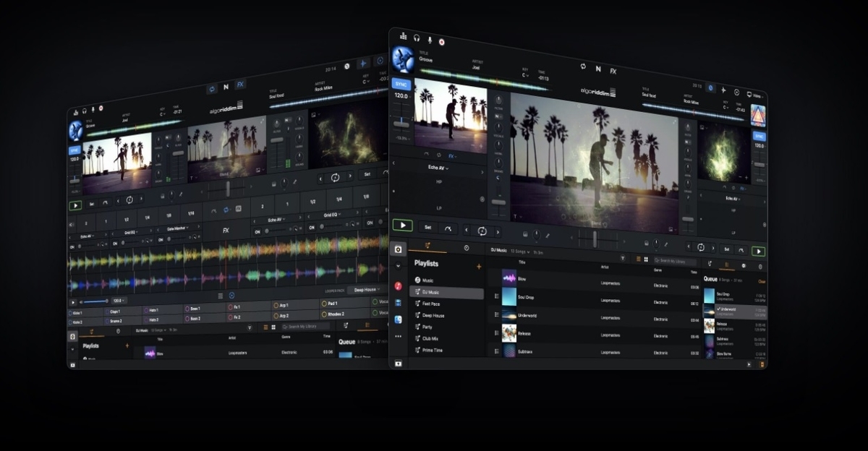Start recording with the red record icon, right window
The width and height of the screenshot is (868, 451).
pos(441,42)
